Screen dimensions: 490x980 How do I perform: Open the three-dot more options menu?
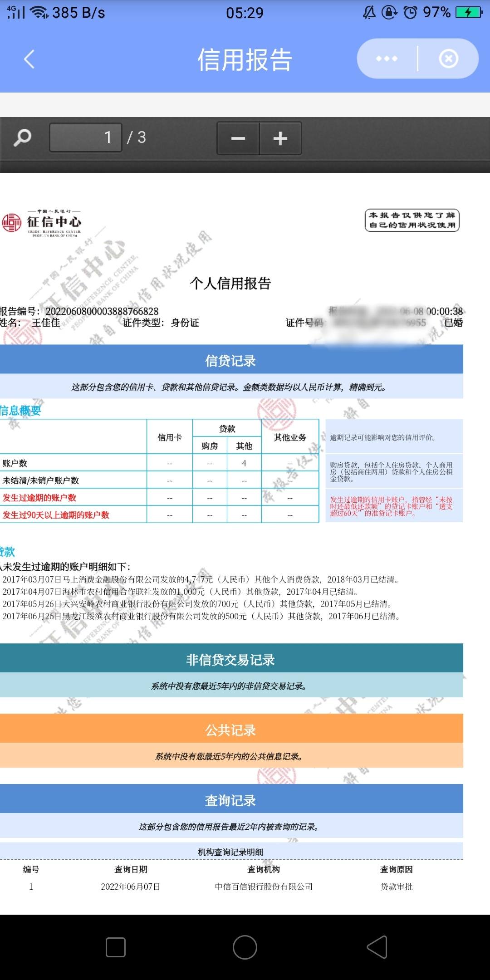click(x=387, y=59)
